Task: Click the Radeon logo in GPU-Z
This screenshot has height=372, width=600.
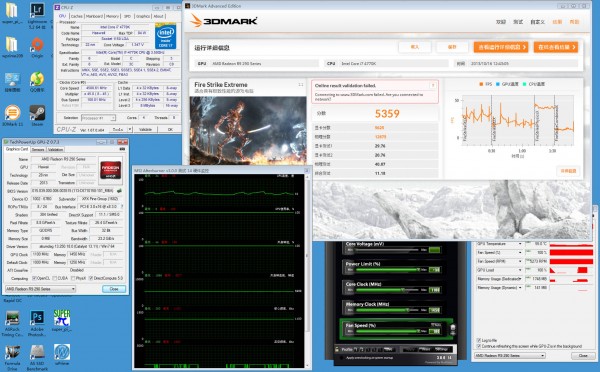Action: (111, 170)
